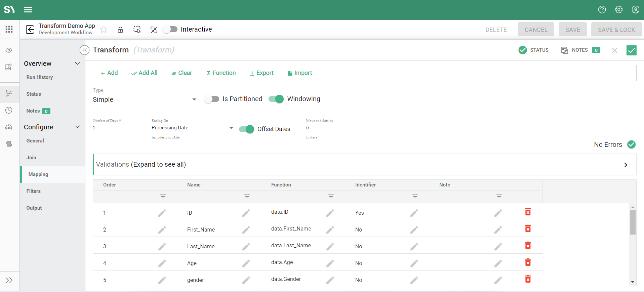
Task: Open the Ending On dropdown
Action: (x=192, y=128)
